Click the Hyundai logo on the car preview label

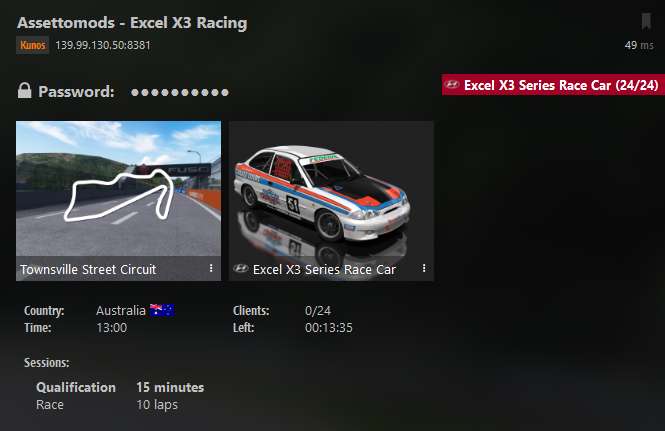pos(240,269)
